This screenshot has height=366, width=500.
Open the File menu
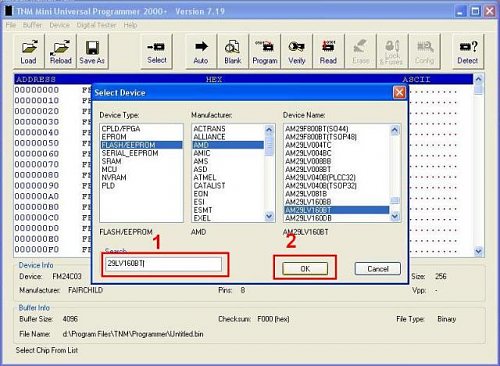[x=11, y=25]
